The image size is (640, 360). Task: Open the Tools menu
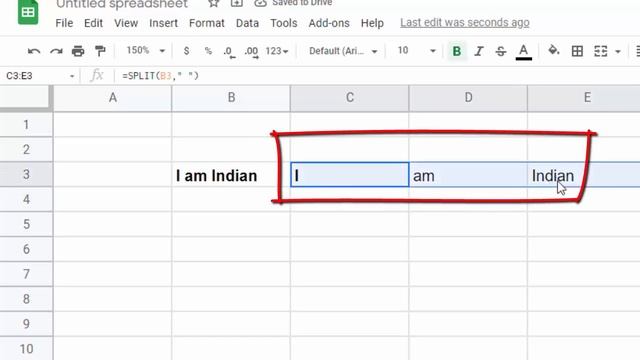284,23
